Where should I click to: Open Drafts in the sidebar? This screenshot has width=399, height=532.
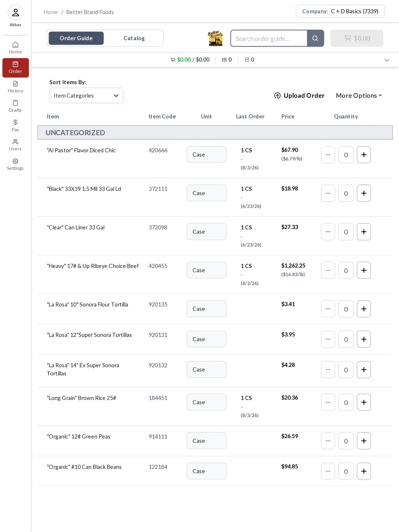tap(15, 106)
